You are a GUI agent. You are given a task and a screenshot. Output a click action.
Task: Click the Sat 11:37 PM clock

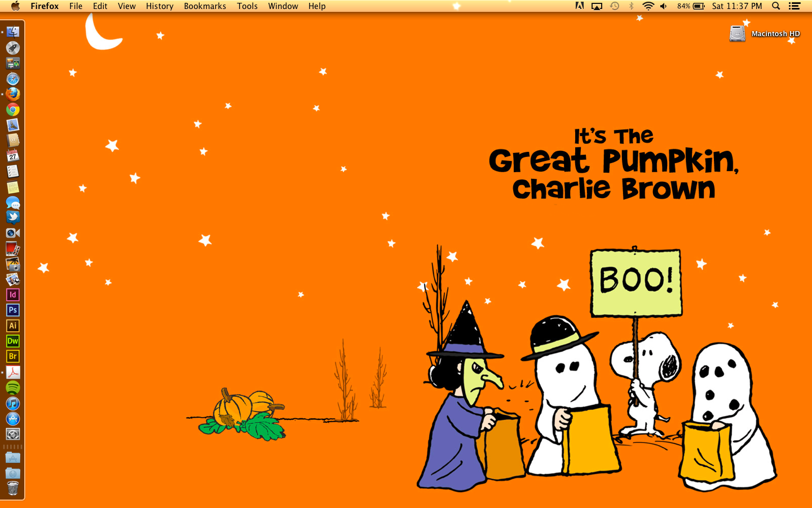pyautogui.click(x=736, y=6)
